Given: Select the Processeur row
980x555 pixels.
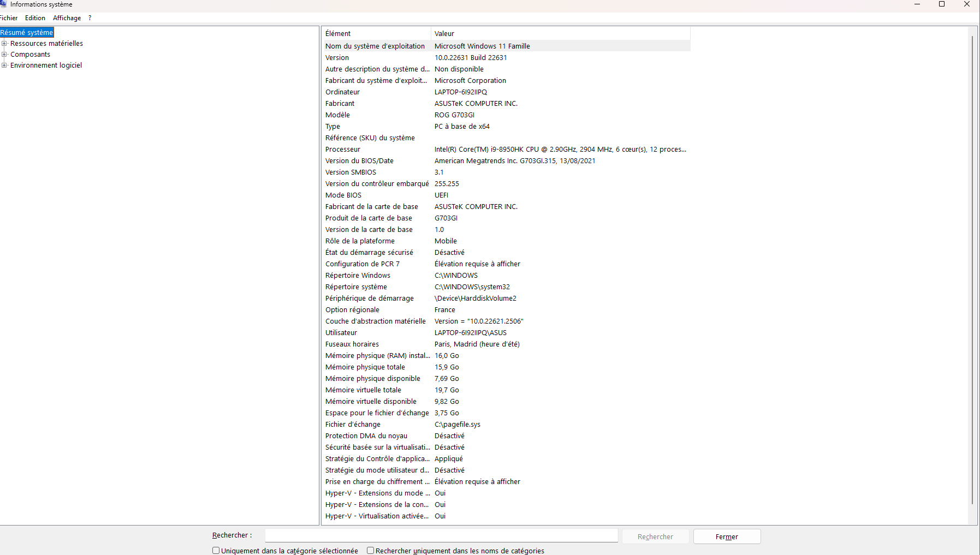Looking at the screenshot, I should point(507,149).
